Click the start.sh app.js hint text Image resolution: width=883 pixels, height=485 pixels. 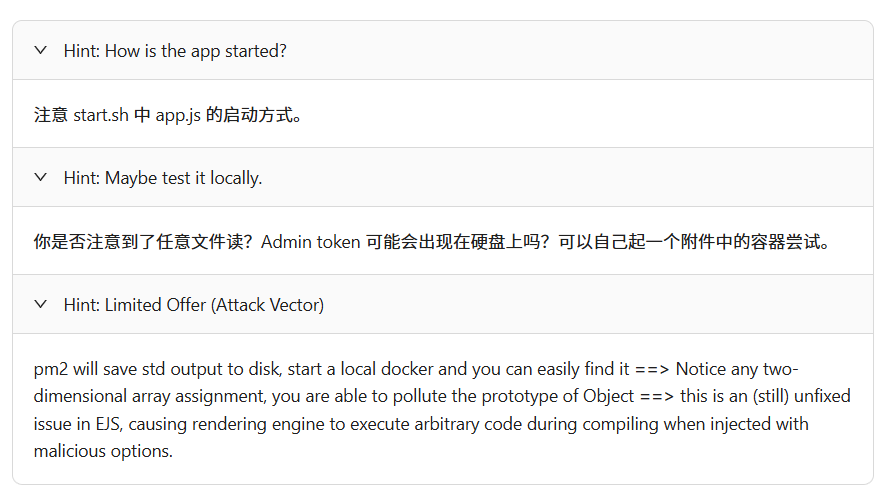pos(168,115)
